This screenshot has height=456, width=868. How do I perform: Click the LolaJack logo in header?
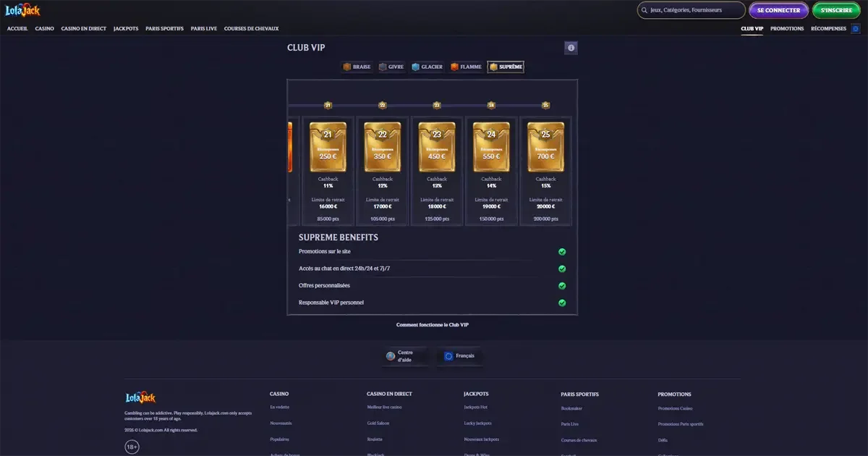(22, 10)
